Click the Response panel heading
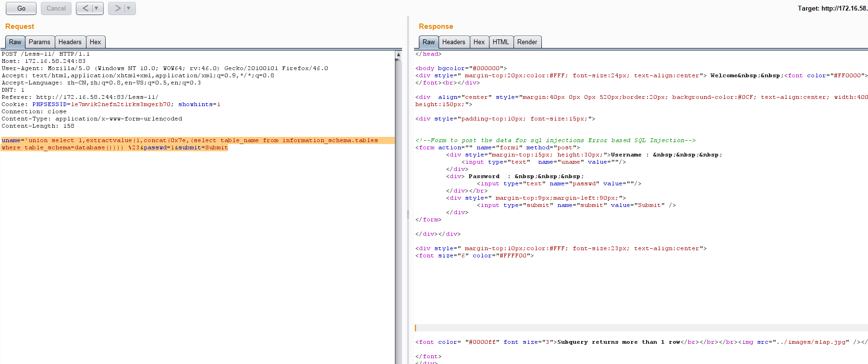This screenshot has height=364, width=868. [436, 26]
